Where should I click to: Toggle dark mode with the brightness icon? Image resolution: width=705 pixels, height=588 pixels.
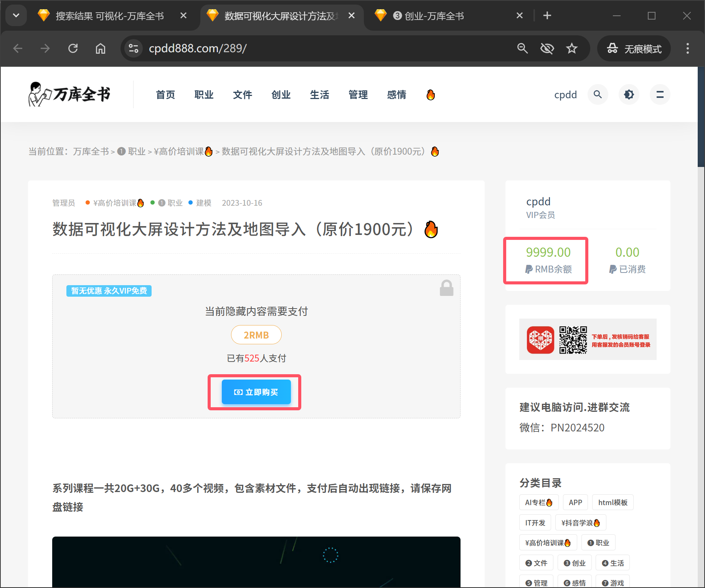coord(629,94)
